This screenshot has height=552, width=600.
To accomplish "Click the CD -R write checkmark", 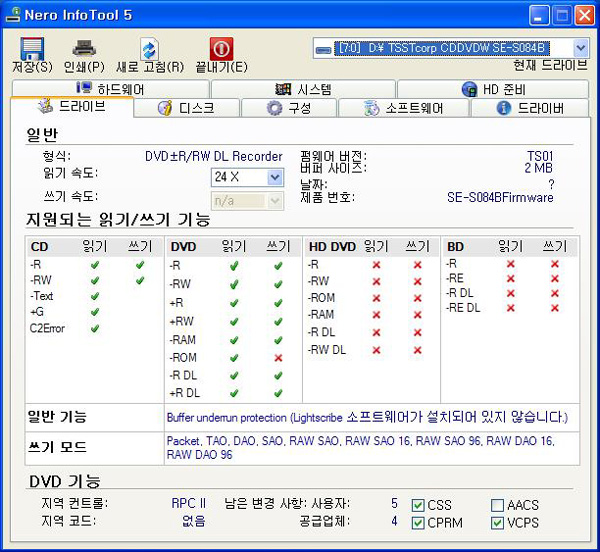I will pos(140,264).
